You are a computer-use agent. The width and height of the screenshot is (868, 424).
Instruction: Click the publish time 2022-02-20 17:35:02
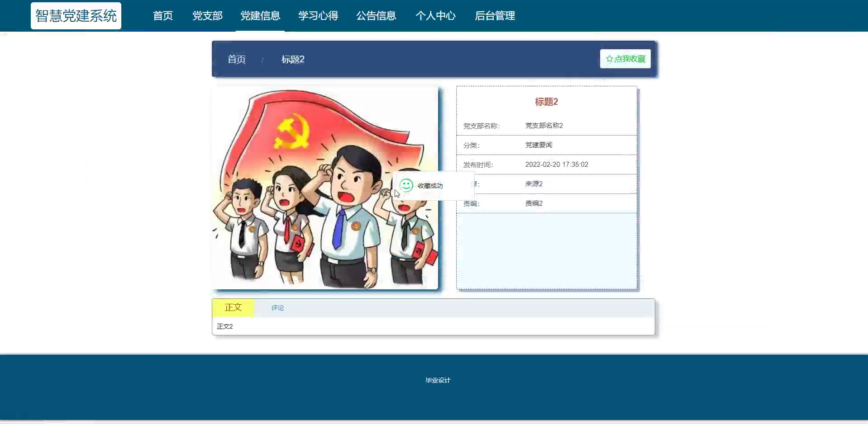pyautogui.click(x=557, y=165)
